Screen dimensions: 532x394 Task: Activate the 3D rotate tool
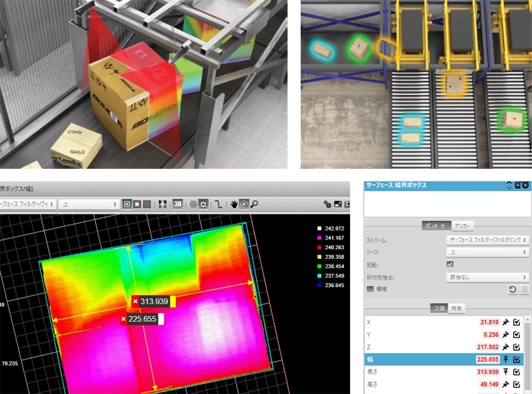[x=244, y=204]
